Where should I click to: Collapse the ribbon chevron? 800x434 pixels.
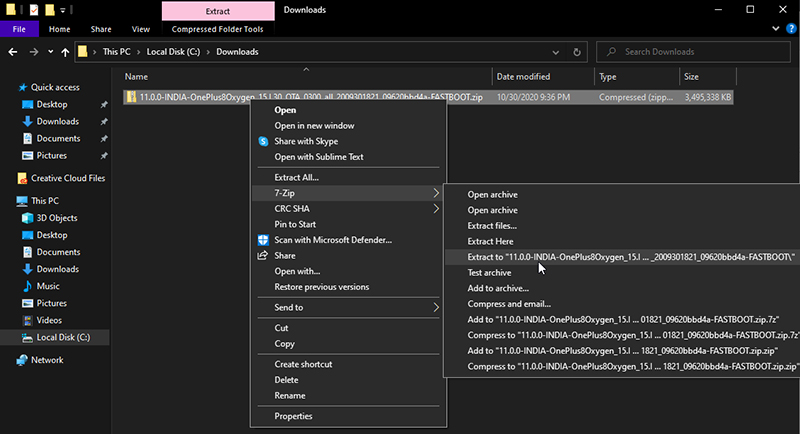click(776, 29)
